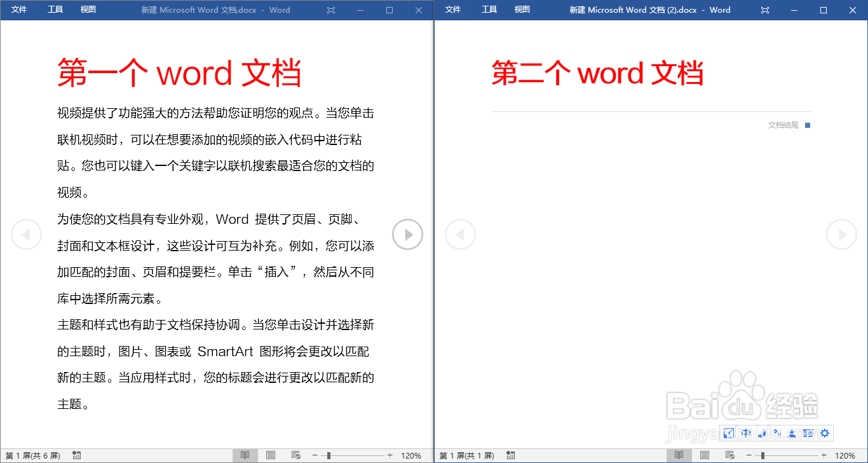Toggle punctuation mode on IME toolbar
The image size is (868, 463).
point(776,433)
